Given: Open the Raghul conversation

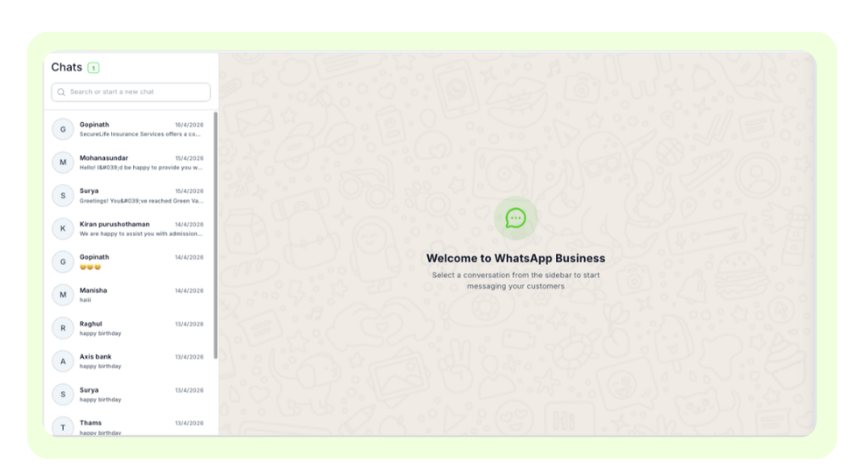Looking at the screenshot, I should (130, 328).
